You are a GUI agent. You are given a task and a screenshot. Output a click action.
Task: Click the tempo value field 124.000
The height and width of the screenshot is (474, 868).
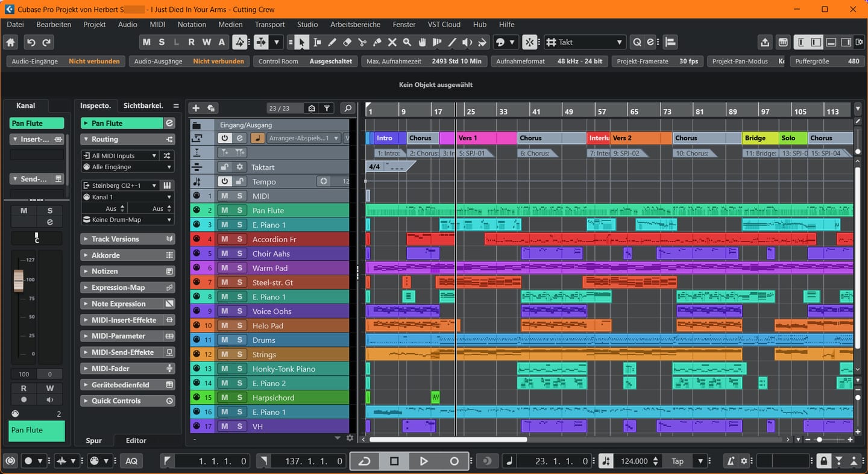[x=634, y=461]
